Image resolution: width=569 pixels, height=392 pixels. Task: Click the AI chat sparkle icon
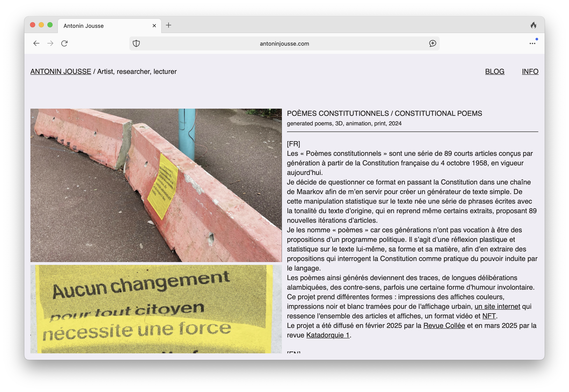click(432, 43)
